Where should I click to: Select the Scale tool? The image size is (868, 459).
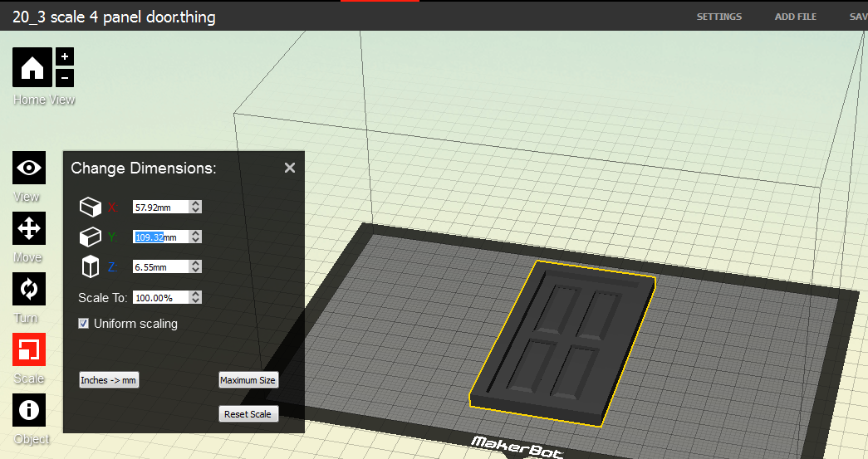(29, 349)
